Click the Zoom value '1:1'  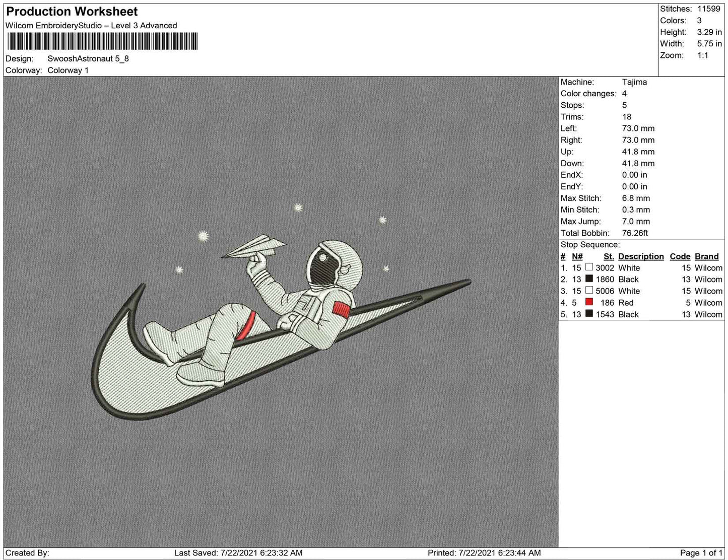(x=703, y=55)
